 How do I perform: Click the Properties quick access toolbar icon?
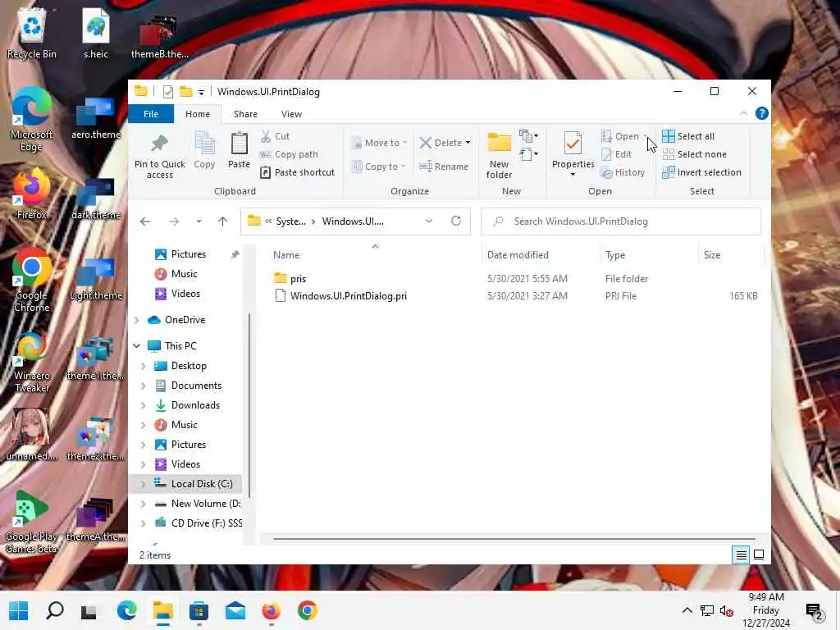[167, 92]
